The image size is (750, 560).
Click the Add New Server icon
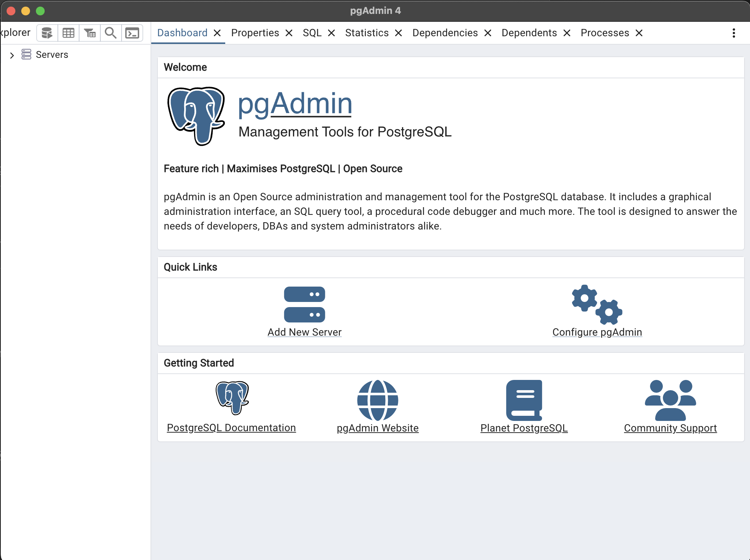(304, 305)
